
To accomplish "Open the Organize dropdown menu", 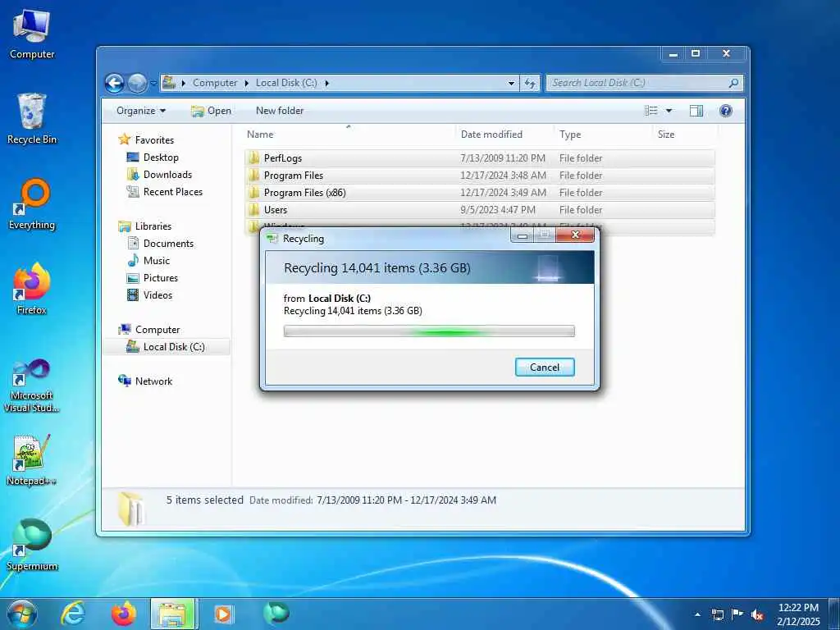I will pyautogui.click(x=141, y=111).
